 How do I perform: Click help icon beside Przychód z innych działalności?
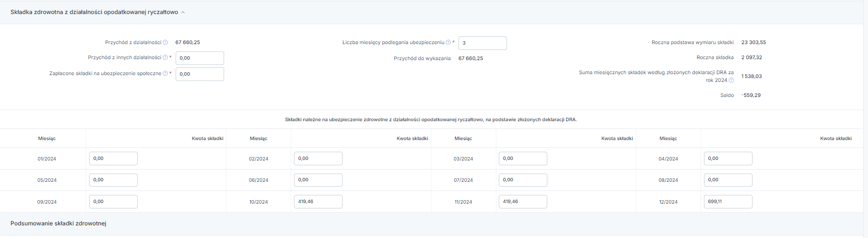coord(165,58)
